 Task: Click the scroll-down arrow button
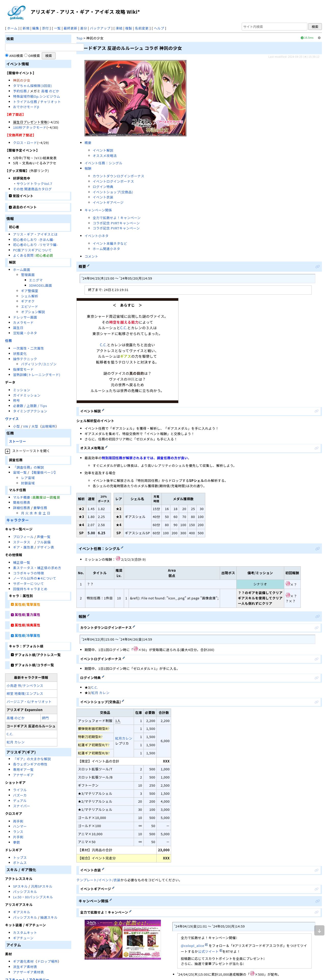coord(319,930)
